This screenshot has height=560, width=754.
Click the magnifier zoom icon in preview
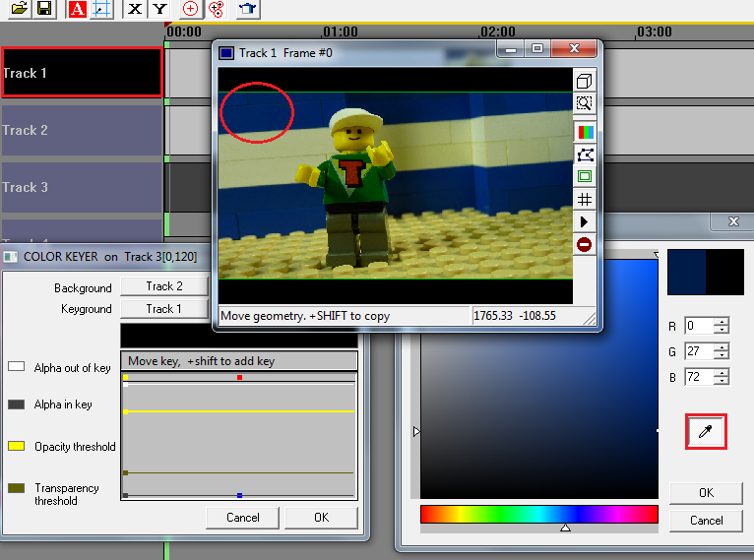585,103
